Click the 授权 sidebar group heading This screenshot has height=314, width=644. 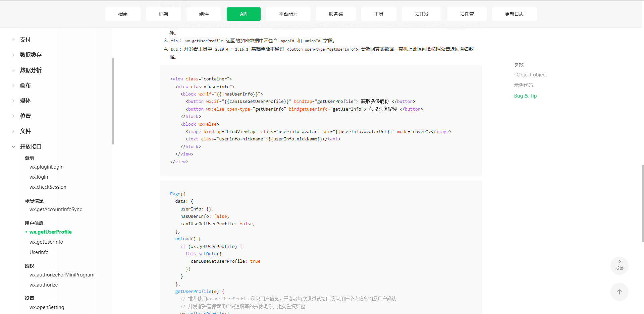(30, 266)
